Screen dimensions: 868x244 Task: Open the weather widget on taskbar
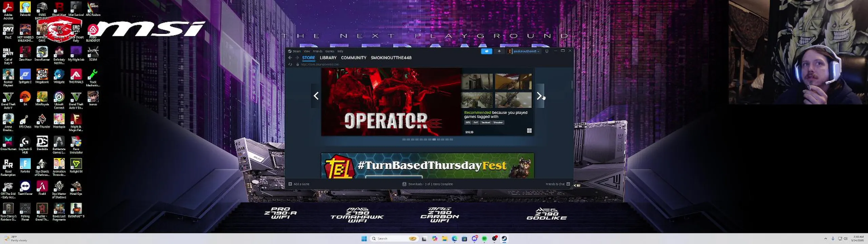tap(16, 239)
